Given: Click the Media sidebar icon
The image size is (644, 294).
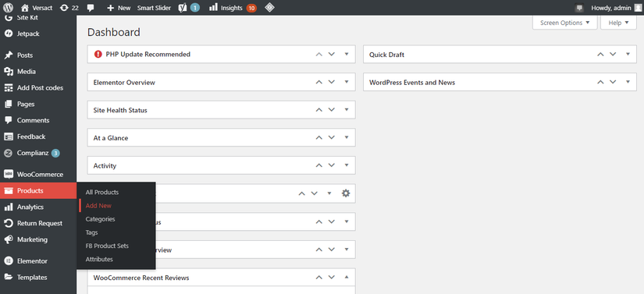Looking at the screenshot, I should point(9,71).
